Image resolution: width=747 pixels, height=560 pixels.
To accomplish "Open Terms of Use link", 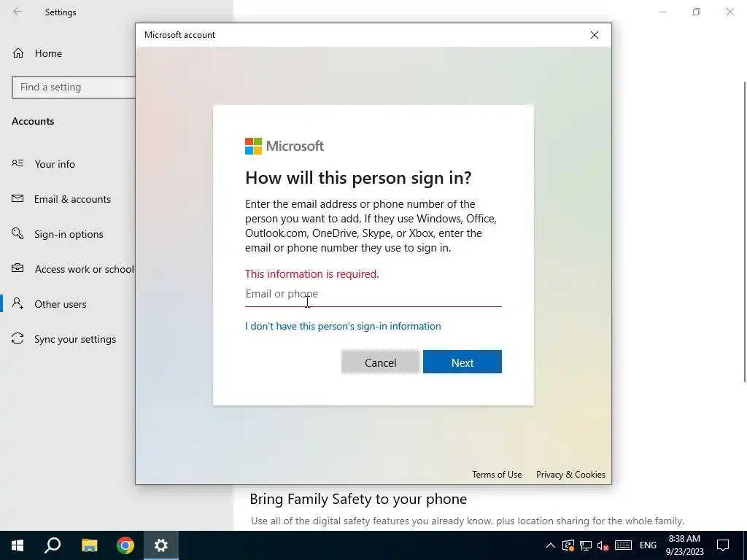I will click(x=497, y=474).
